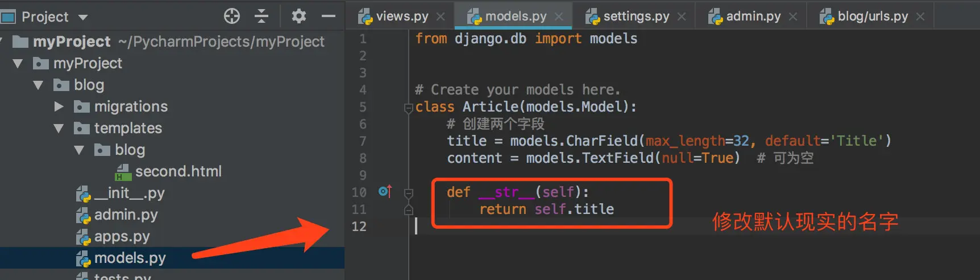This screenshot has height=280, width=980.
Task: Expand the migrations folder arrow
Action: [59, 106]
